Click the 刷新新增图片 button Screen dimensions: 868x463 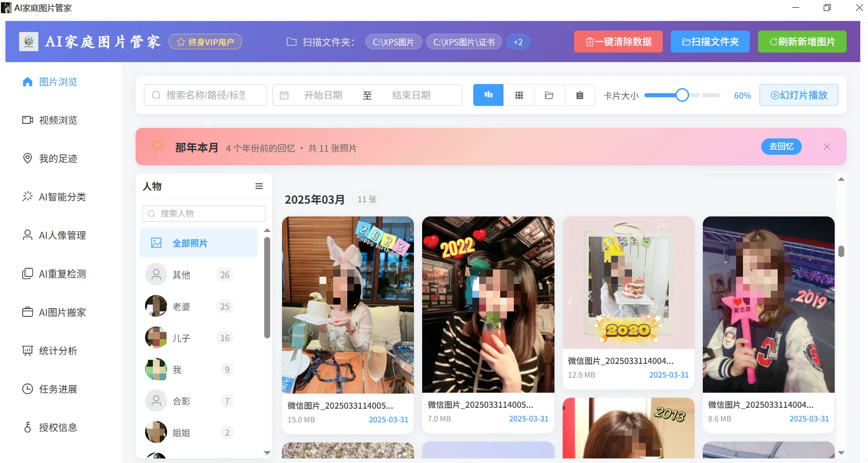[x=802, y=42]
